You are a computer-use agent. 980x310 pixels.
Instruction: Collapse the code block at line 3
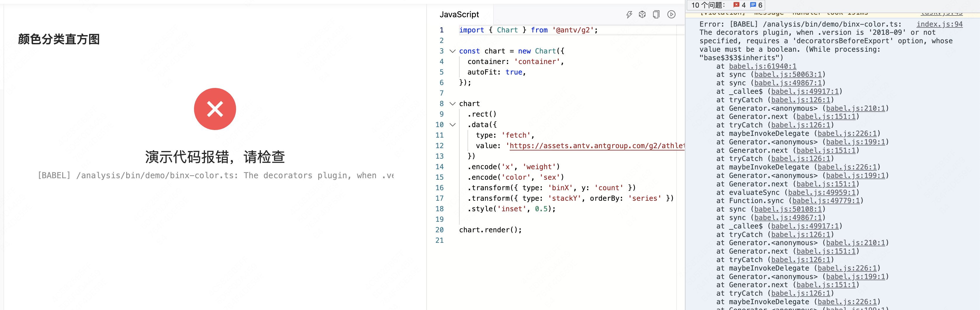pos(452,51)
